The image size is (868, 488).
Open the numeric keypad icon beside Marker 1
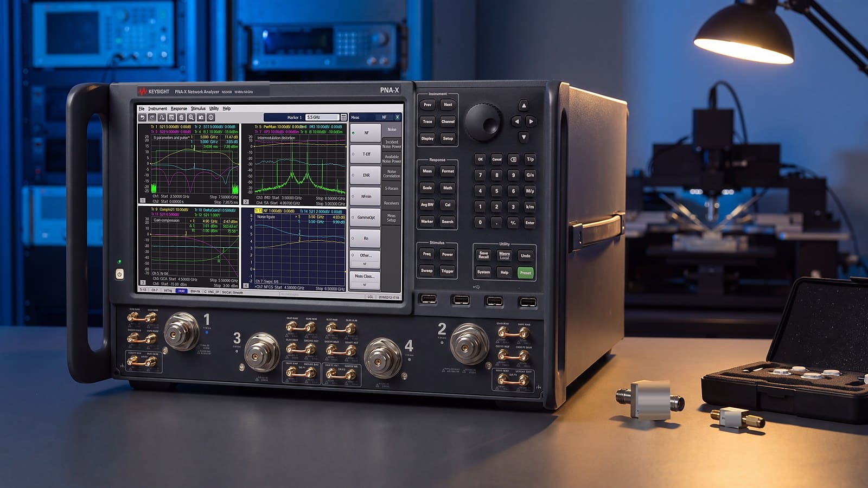point(343,117)
